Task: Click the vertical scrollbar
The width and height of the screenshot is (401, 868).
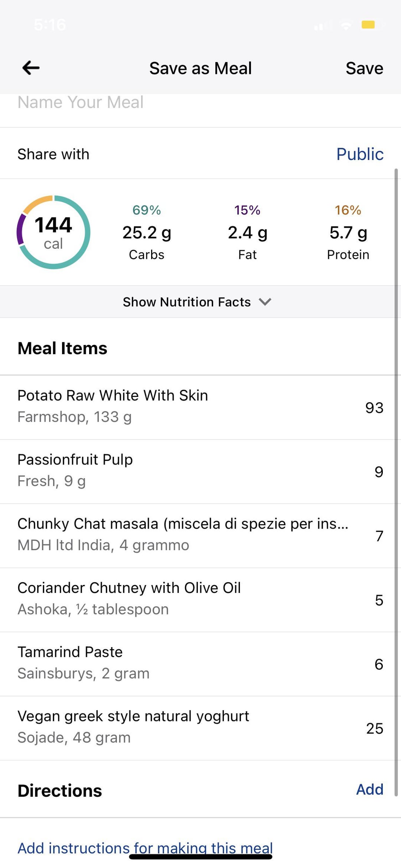Action: click(x=396, y=483)
